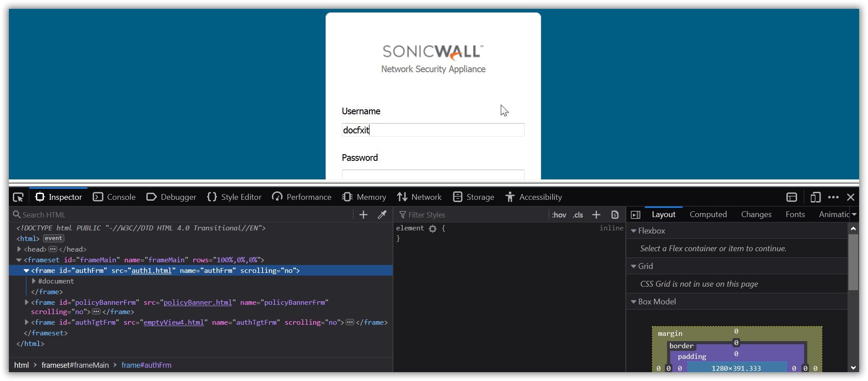Image resolution: width=868 pixels, height=381 pixels.
Task: Edit the padding top value
Action: pos(736,354)
